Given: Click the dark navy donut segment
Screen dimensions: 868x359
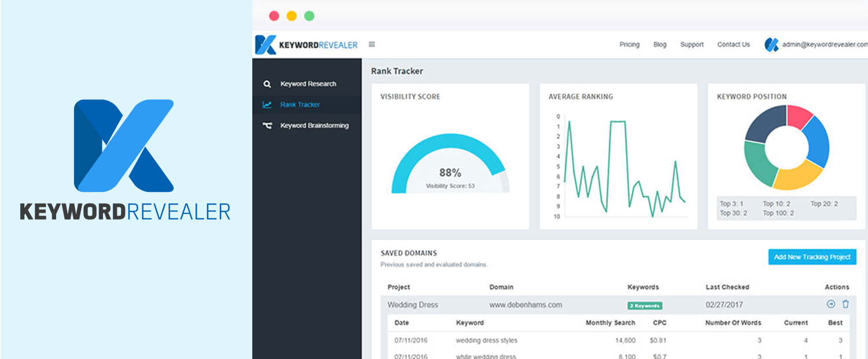Looking at the screenshot, I should (x=764, y=123).
